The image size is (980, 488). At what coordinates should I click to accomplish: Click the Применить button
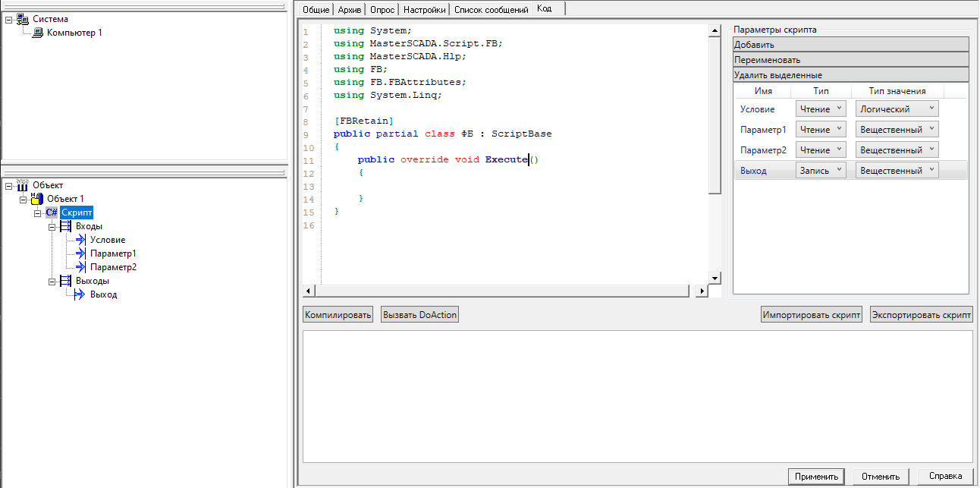[x=816, y=477]
